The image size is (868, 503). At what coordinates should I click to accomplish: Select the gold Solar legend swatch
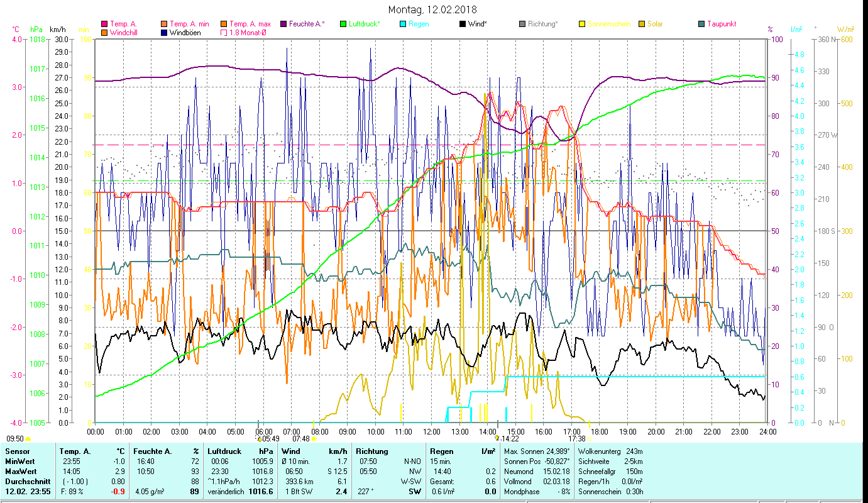click(641, 25)
